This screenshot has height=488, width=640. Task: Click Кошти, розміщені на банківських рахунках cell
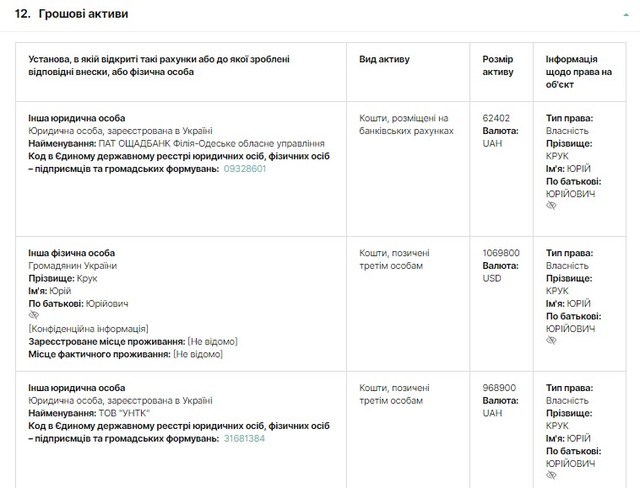click(x=406, y=124)
